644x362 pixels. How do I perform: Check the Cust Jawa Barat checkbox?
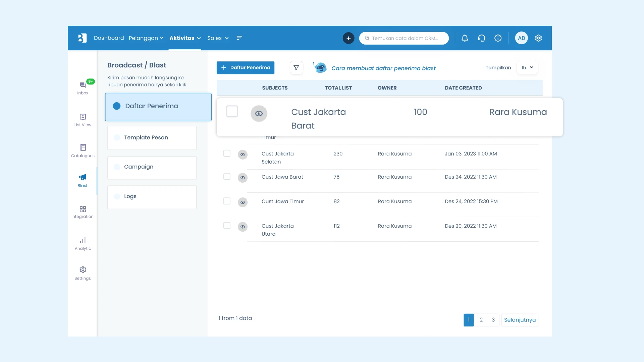[x=227, y=176]
